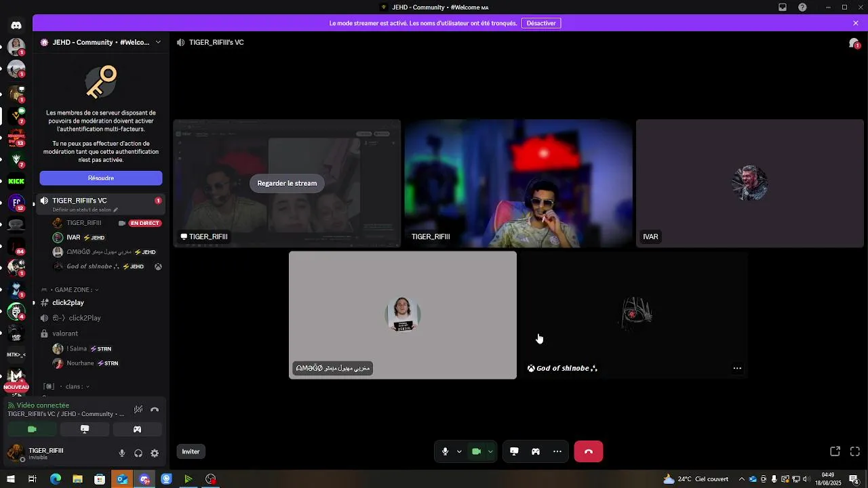Click the Inviter button
The height and width of the screenshot is (488, 868).
point(191,451)
